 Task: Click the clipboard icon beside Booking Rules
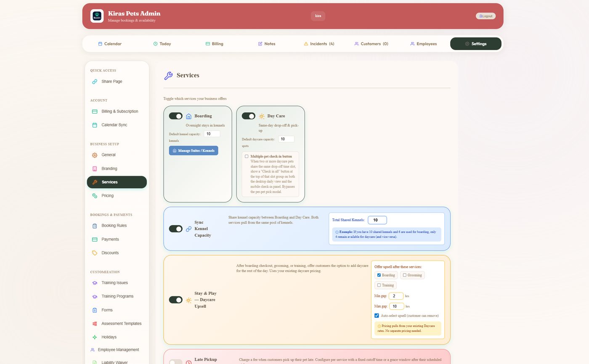point(95,226)
